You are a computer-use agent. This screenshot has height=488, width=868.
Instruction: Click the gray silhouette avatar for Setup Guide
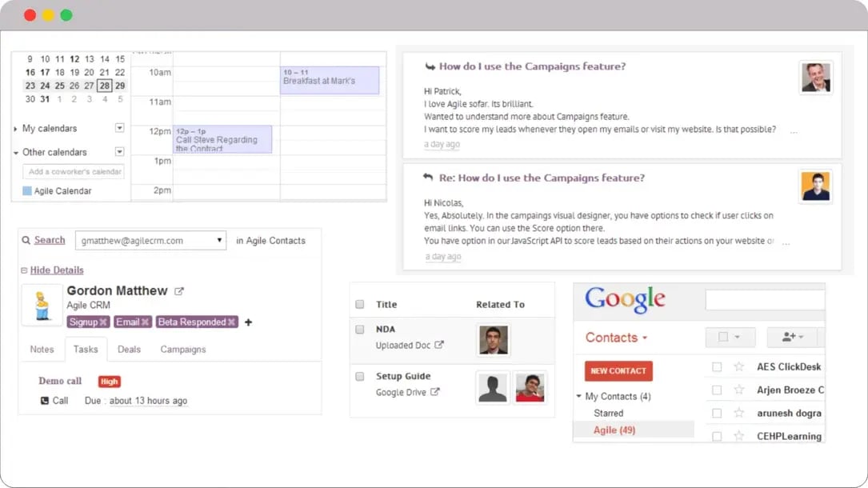pos(493,387)
